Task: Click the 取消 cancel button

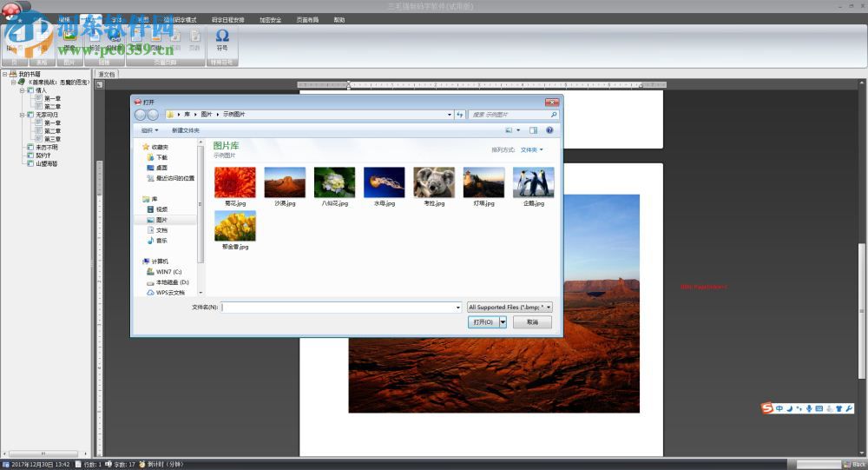Action: 532,322
